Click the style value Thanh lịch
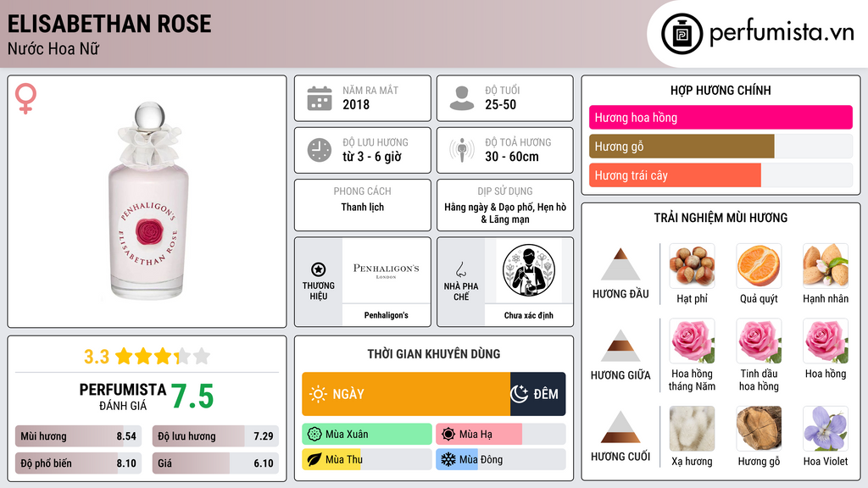The height and width of the screenshot is (488, 868). (363, 207)
